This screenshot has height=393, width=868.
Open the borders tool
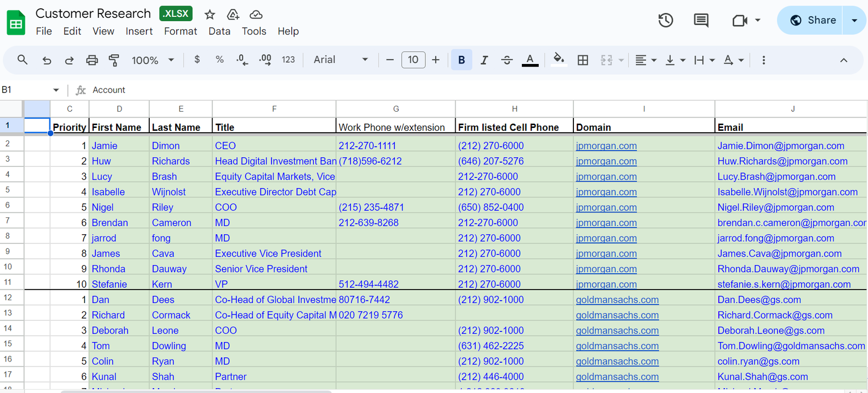point(583,60)
